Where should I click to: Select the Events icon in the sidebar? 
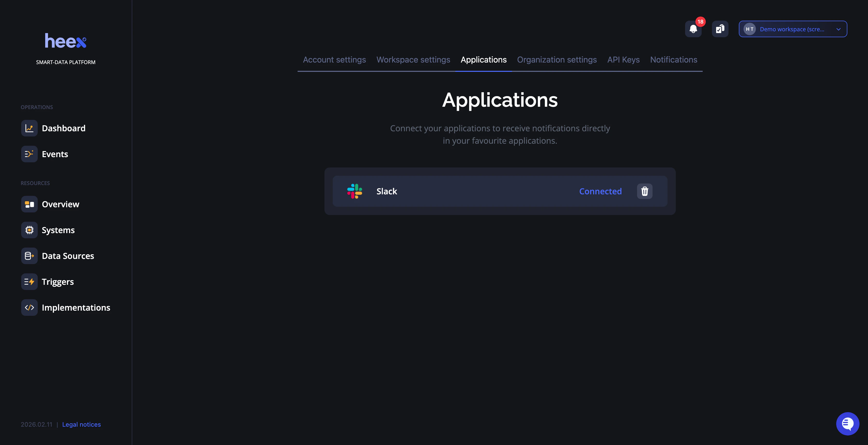pyautogui.click(x=29, y=154)
